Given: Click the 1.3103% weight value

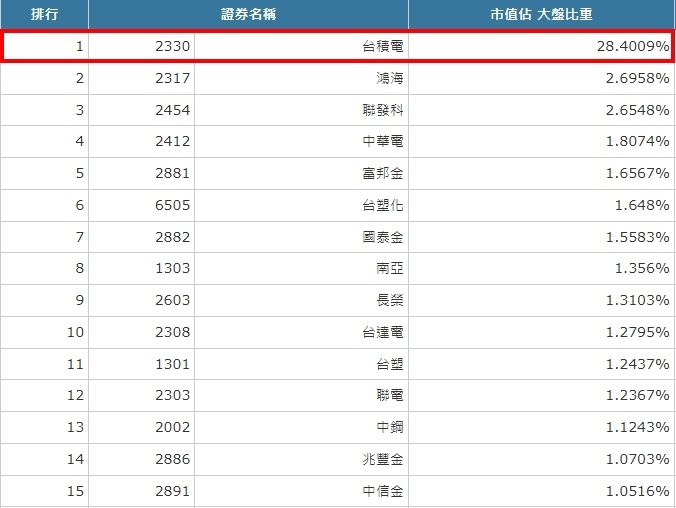Looking at the screenshot, I should tap(637, 300).
